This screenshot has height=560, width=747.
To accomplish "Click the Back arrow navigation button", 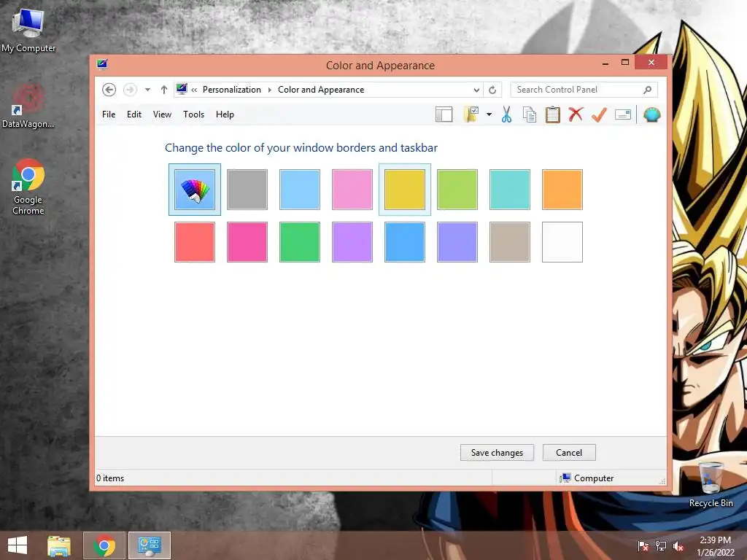I will tap(109, 90).
